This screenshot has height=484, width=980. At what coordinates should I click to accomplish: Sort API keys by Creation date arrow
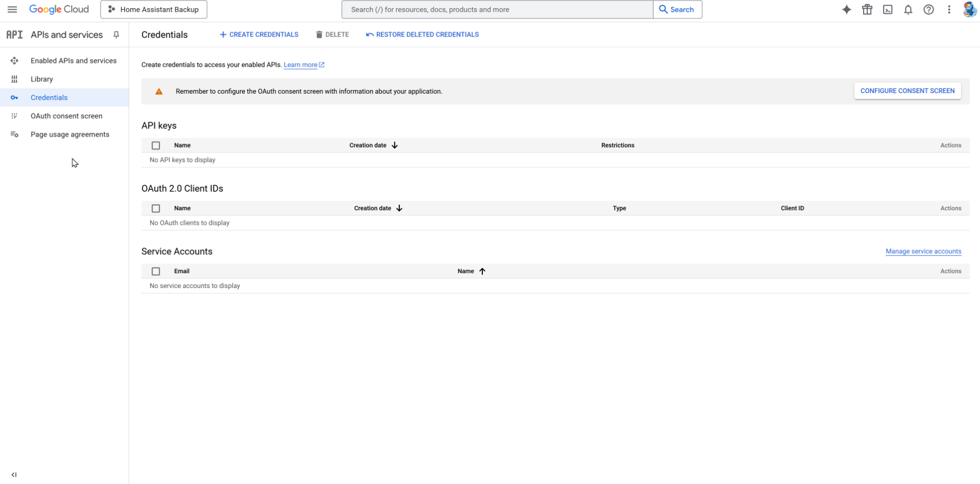tap(395, 146)
